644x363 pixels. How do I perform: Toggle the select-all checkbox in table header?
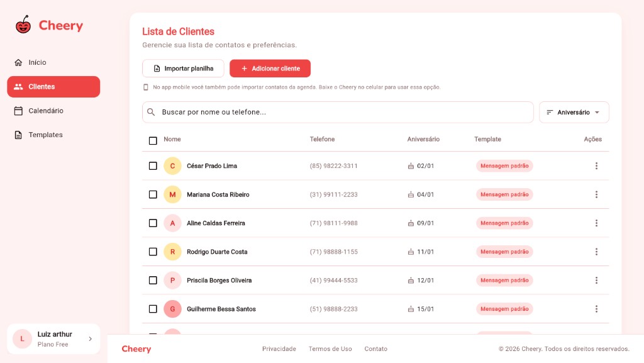153,141
